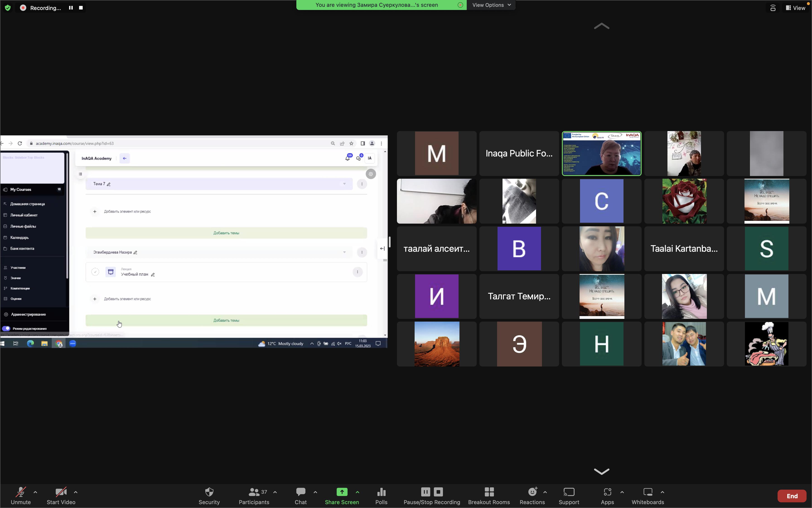Click the bottom Добавить темы bar
The width and height of the screenshot is (812, 508).
tap(226, 320)
